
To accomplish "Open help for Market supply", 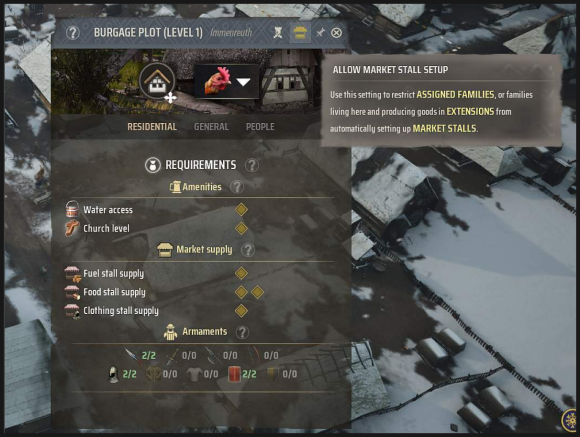I will pos(248,250).
